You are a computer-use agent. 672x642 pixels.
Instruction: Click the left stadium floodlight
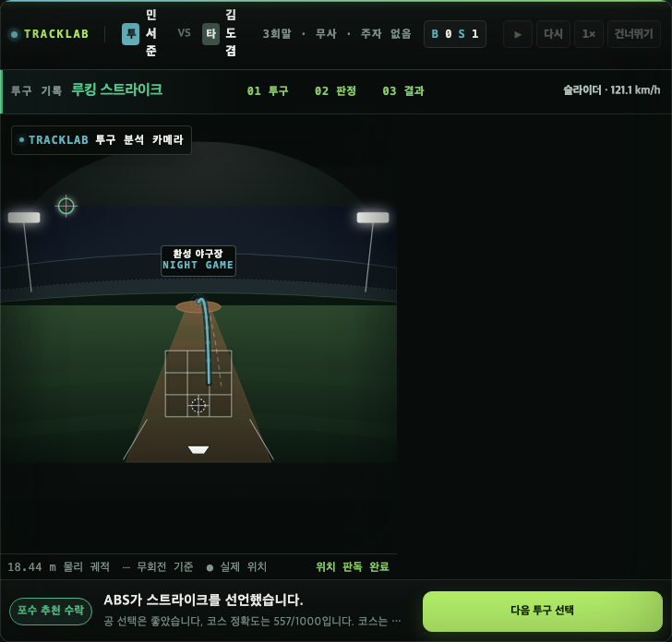click(x=24, y=218)
